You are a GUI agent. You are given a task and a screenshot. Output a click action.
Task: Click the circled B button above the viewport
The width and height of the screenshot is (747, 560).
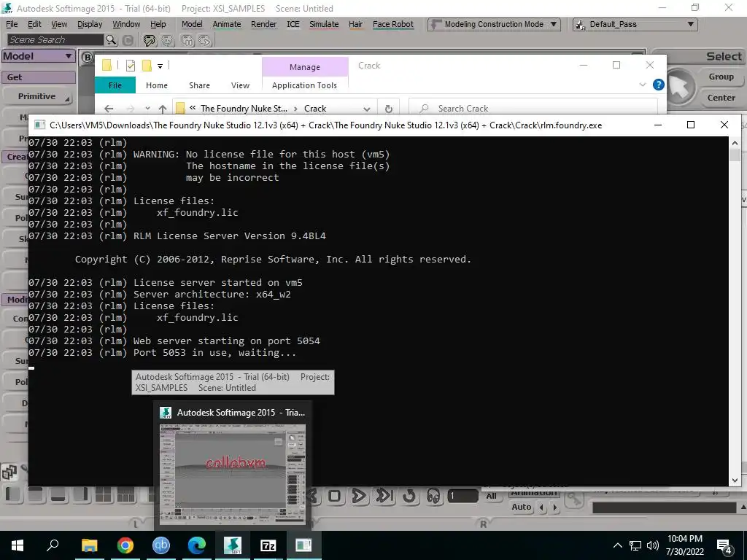click(x=87, y=58)
